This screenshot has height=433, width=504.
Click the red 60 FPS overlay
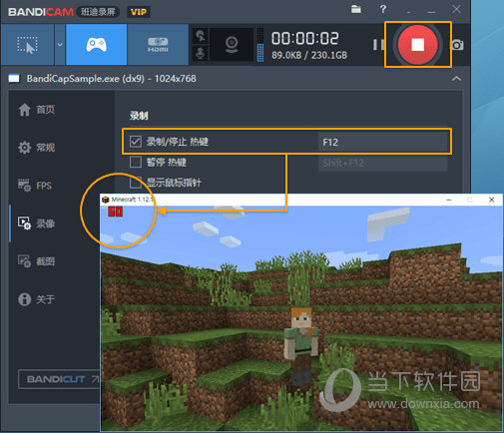[115, 212]
